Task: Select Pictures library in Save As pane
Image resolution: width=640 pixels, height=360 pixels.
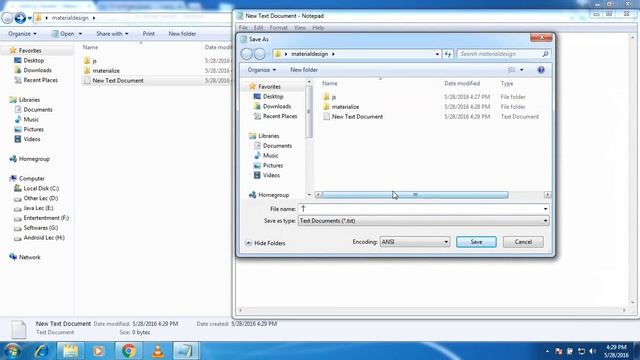Action: [x=273, y=165]
